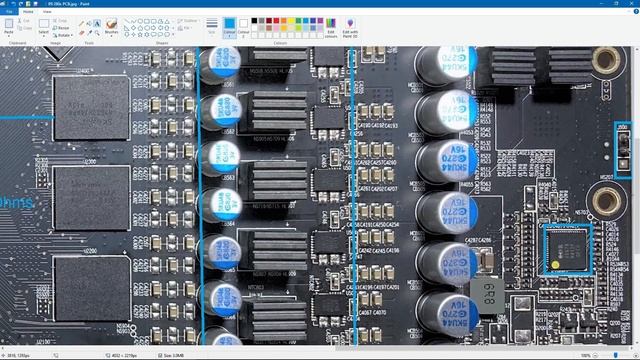Choose the Right arrow shape
Screen dimensions: 640x360
[154, 28]
